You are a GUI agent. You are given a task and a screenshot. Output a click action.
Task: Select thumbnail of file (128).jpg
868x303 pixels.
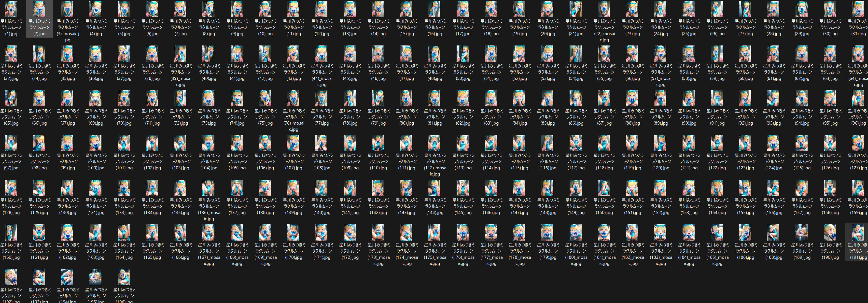(11, 188)
